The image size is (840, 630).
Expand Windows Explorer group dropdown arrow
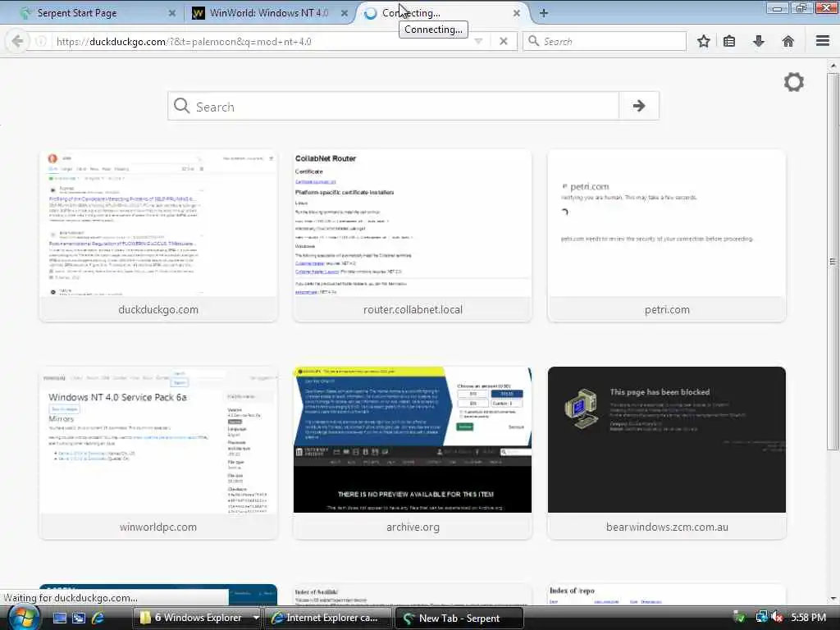tap(256, 618)
